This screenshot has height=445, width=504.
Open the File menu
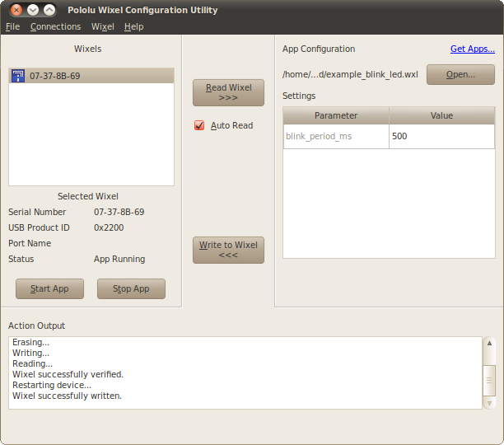click(12, 26)
